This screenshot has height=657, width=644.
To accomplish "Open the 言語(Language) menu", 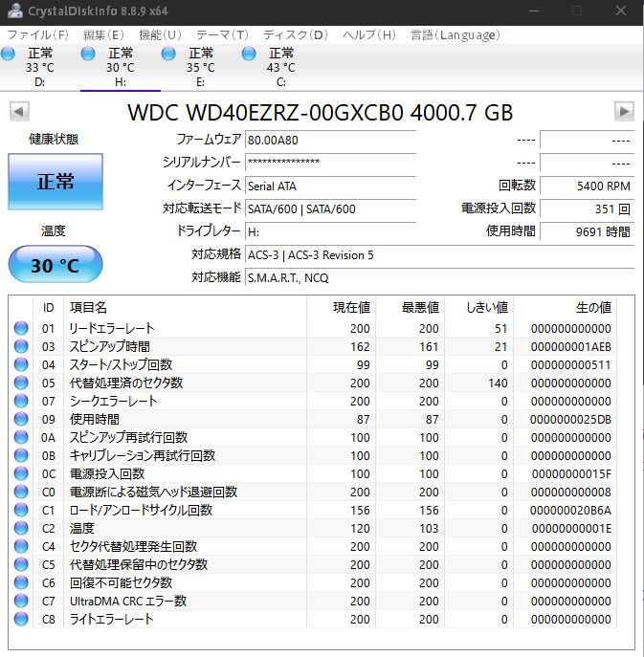I will pyautogui.click(x=455, y=34).
